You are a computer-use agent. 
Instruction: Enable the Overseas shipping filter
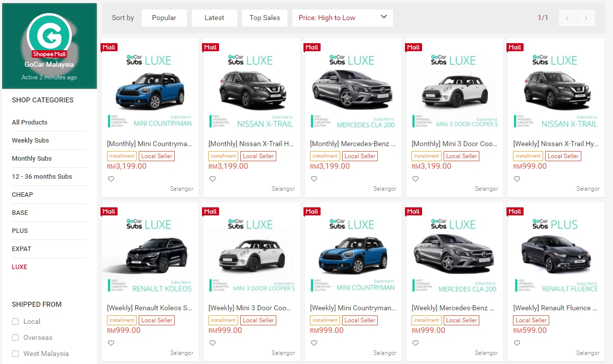pyautogui.click(x=16, y=338)
